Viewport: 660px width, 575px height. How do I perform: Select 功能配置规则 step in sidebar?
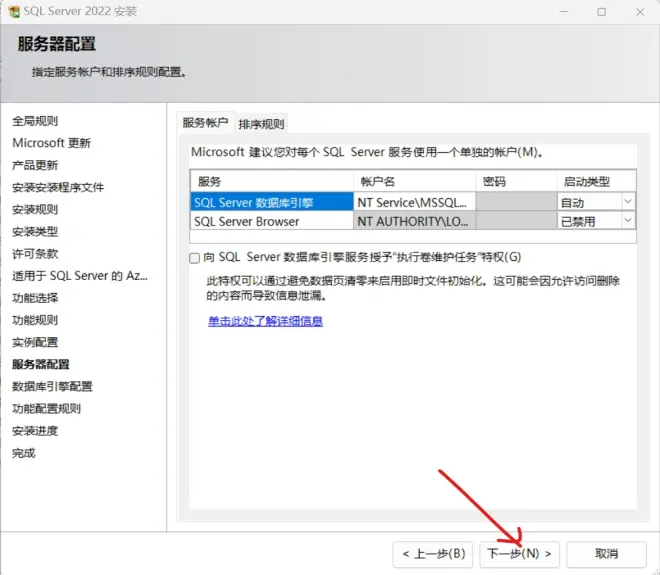point(46,409)
